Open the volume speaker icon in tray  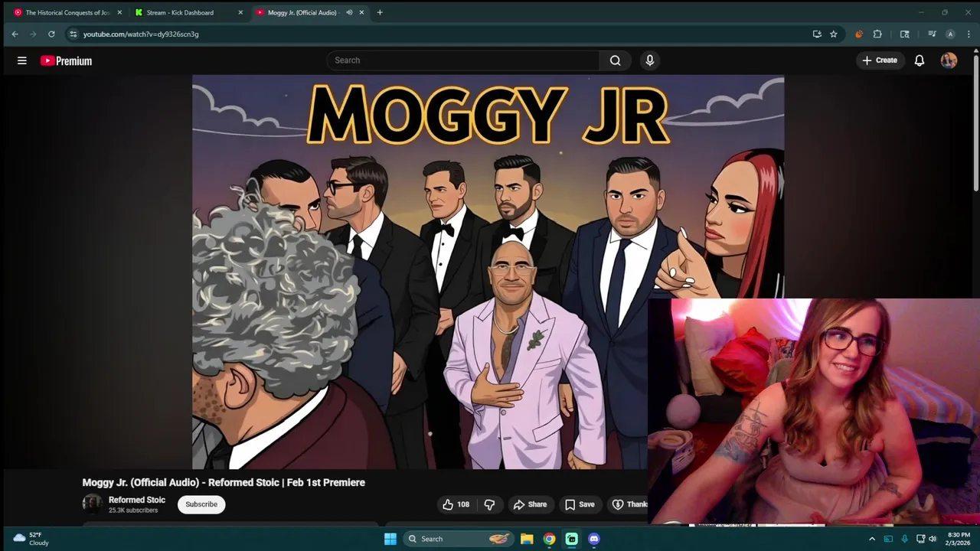click(x=933, y=539)
